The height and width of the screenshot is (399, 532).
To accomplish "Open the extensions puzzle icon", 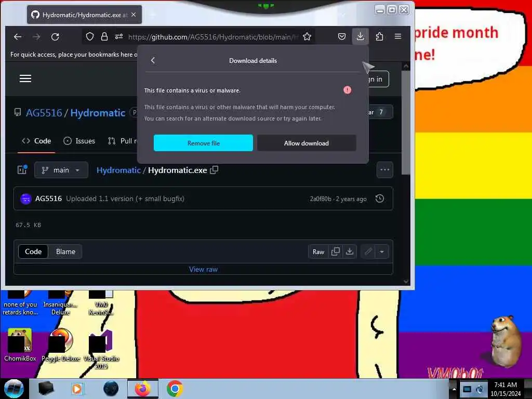I will pos(379,37).
